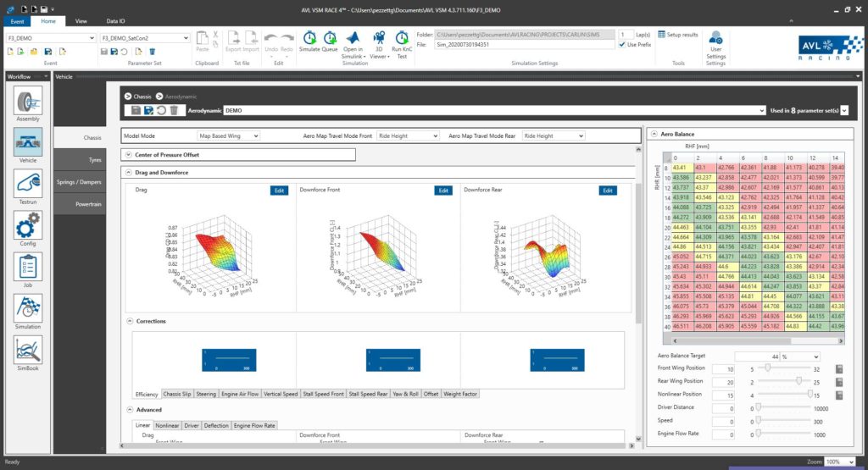Open Aero Balance Target unit dropdown
Viewport: 868px width, 470px height.
point(800,357)
